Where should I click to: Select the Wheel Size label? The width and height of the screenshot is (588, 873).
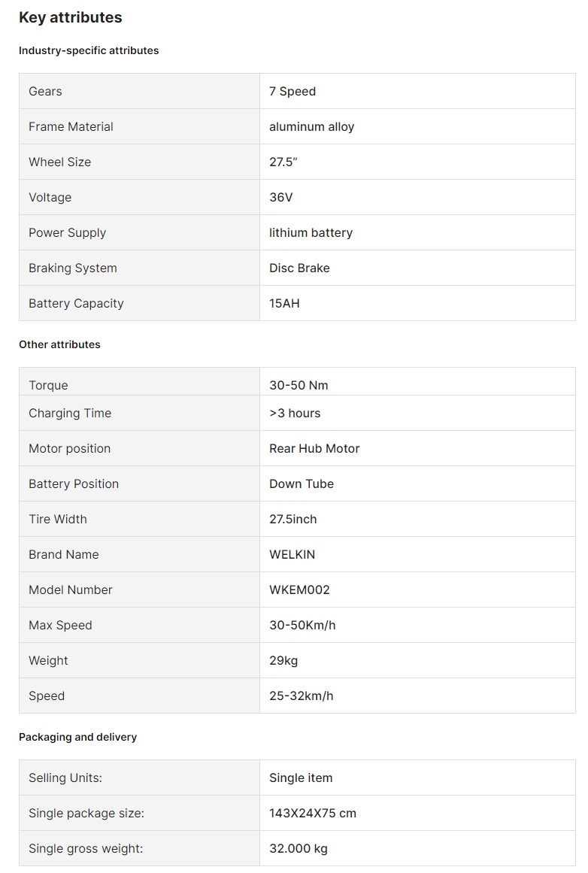59,162
